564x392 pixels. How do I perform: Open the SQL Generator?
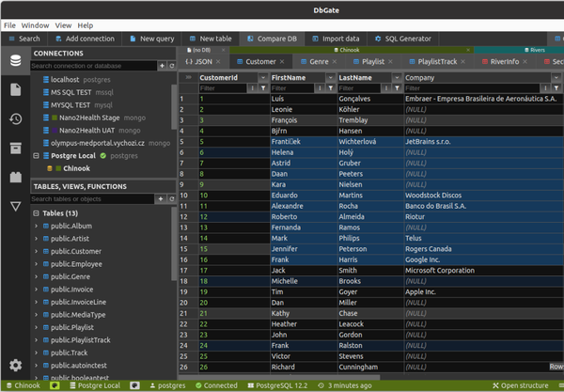(403, 39)
